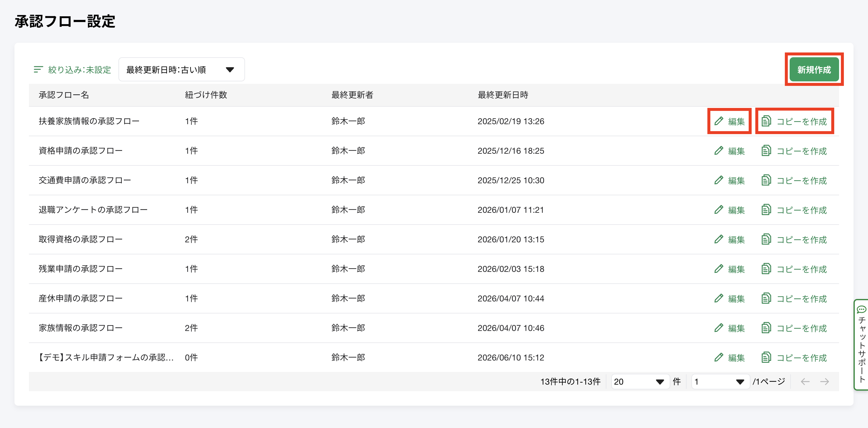The height and width of the screenshot is (428, 868).
Task: Click the date 2025/12/16 18:25
Action: tap(511, 151)
